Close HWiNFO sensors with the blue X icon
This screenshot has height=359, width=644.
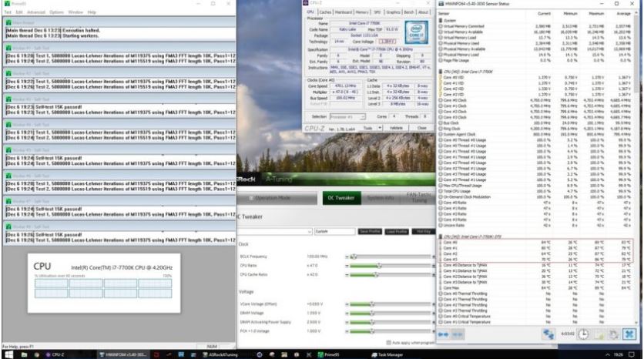629,334
